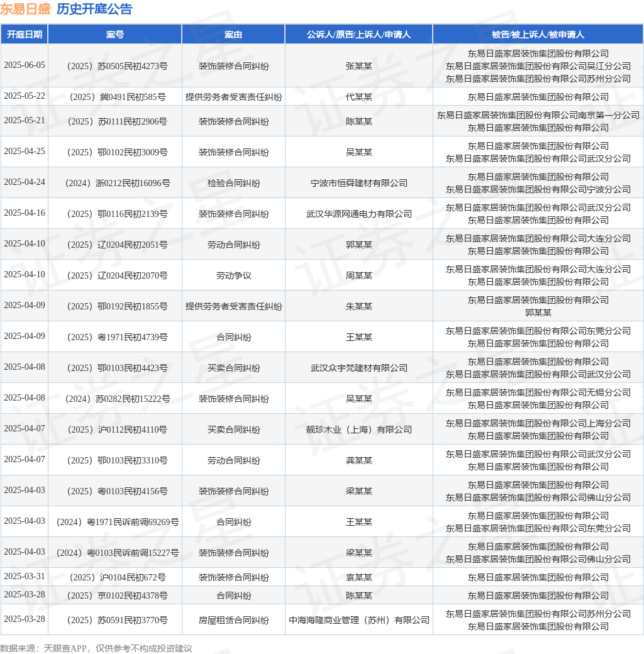Click date 2025-04-16
The height and width of the screenshot is (654, 644).
tap(24, 213)
